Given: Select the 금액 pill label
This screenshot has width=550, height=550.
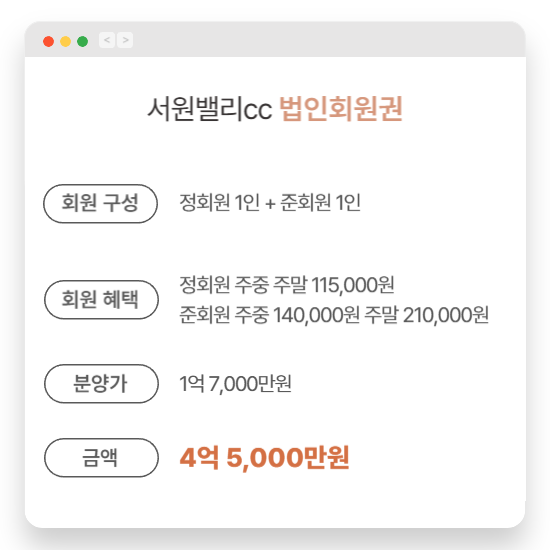Looking at the screenshot, I should 101,458.
